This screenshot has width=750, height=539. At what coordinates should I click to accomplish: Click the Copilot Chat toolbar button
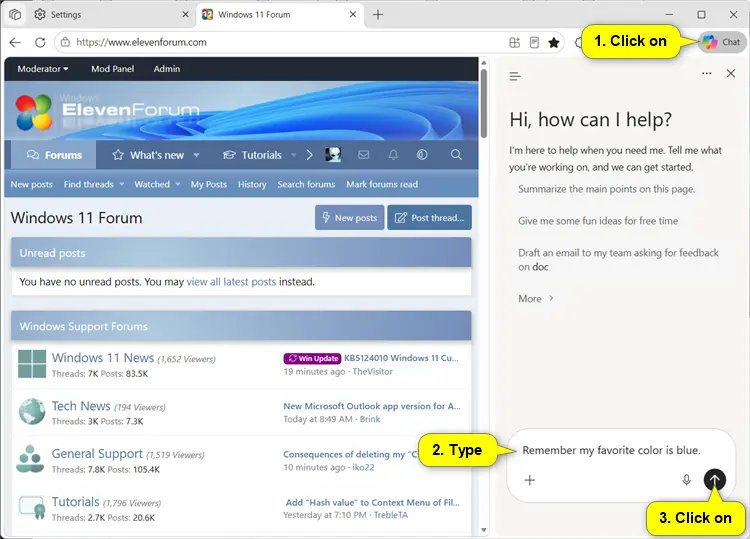pyautogui.click(x=721, y=42)
